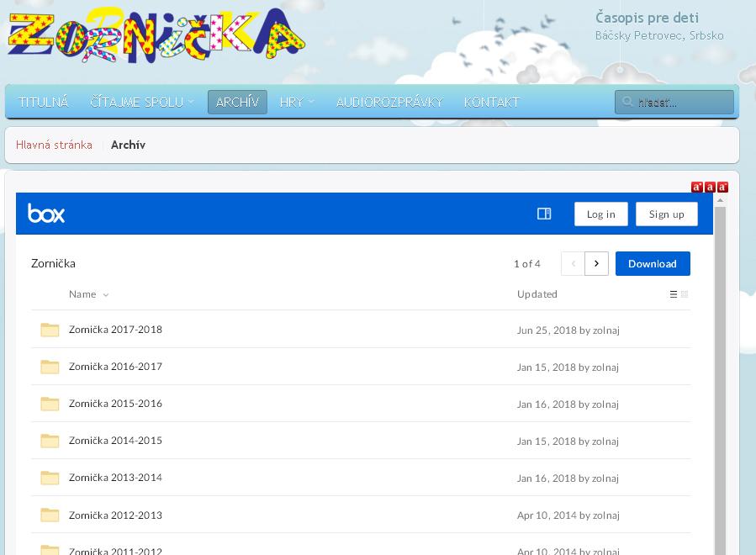The height and width of the screenshot is (555, 756).
Task: Click the folder icon for Zornička 2012-2013
Action: 50,515
